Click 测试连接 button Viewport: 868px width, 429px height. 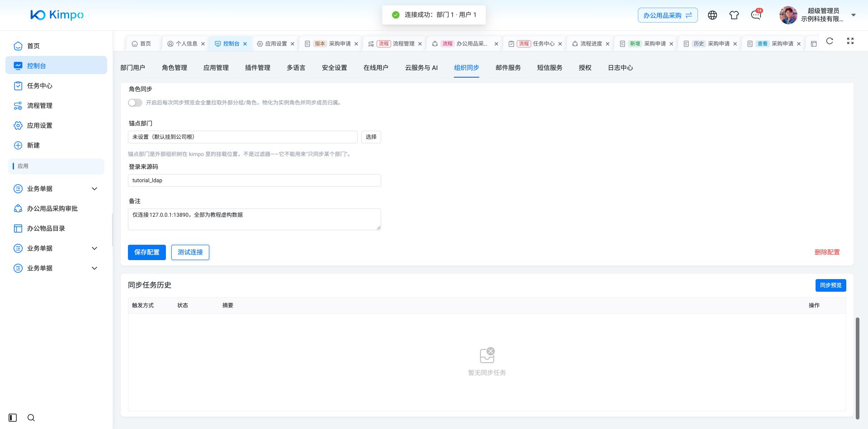pyautogui.click(x=190, y=252)
